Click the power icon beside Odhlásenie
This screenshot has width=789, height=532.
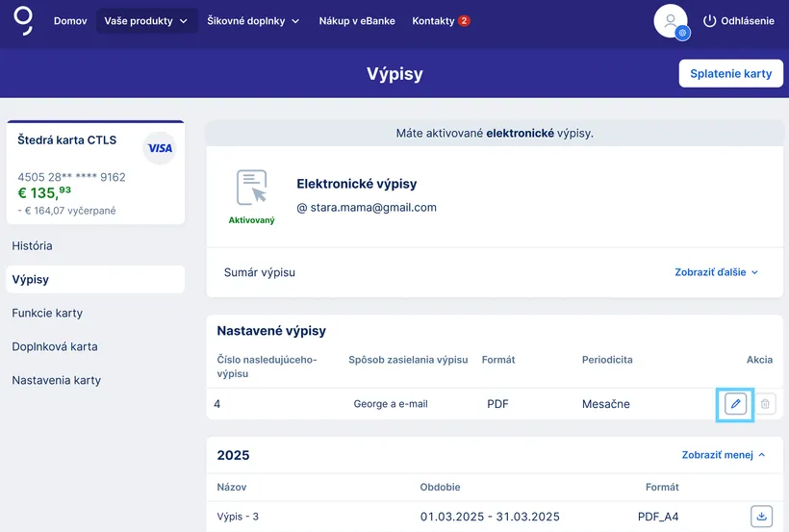coord(709,21)
